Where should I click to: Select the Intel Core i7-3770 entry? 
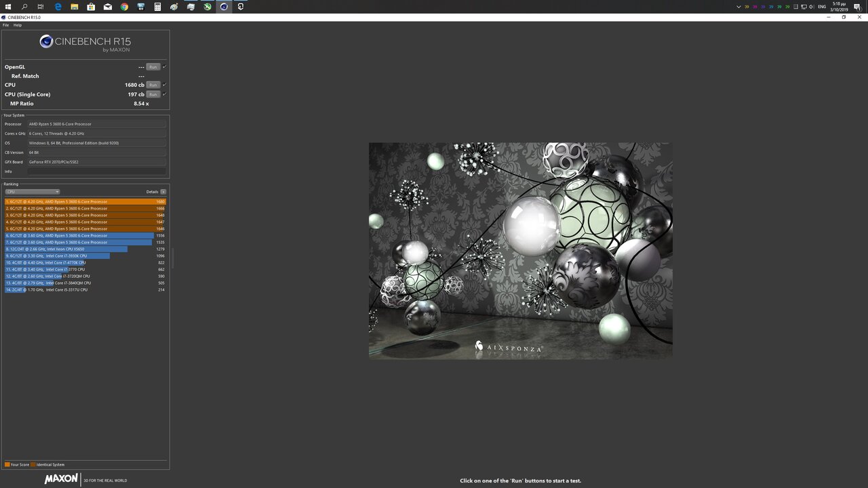pyautogui.click(x=85, y=269)
